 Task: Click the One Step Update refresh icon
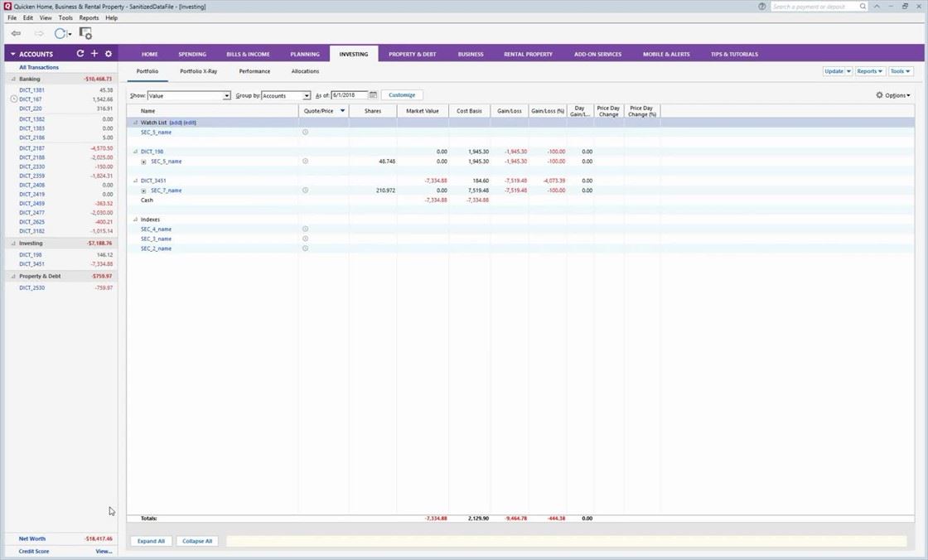pos(60,33)
